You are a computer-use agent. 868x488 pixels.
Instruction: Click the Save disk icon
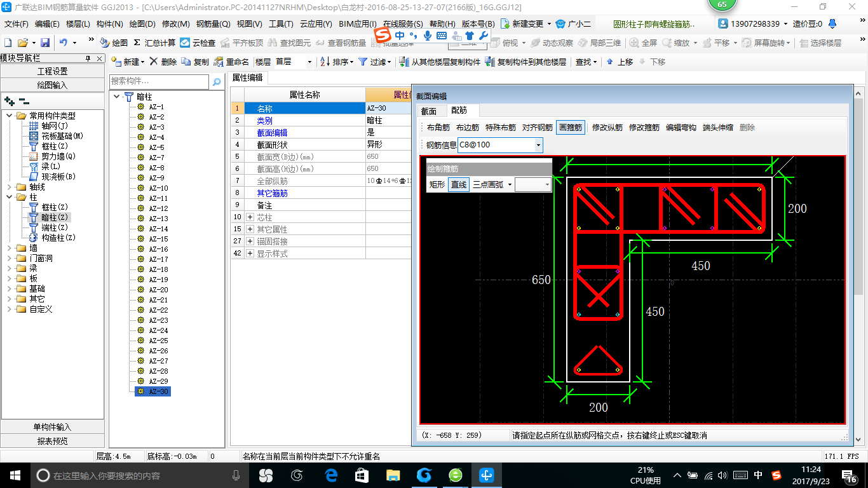pyautogui.click(x=45, y=43)
